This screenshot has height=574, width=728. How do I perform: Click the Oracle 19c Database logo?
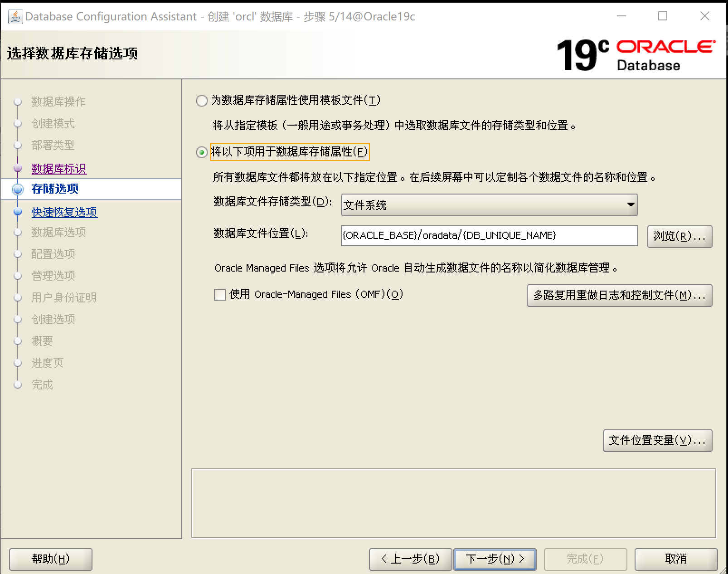[x=636, y=55]
